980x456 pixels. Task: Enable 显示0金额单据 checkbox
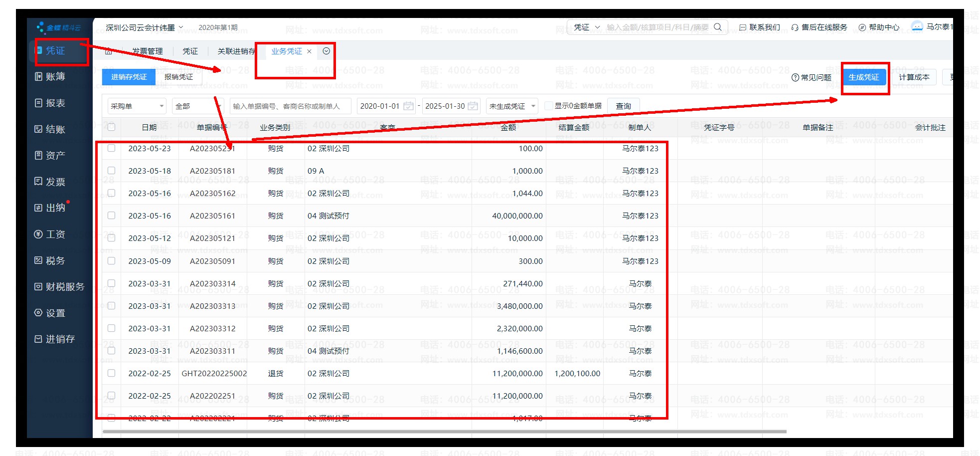pyautogui.click(x=548, y=106)
